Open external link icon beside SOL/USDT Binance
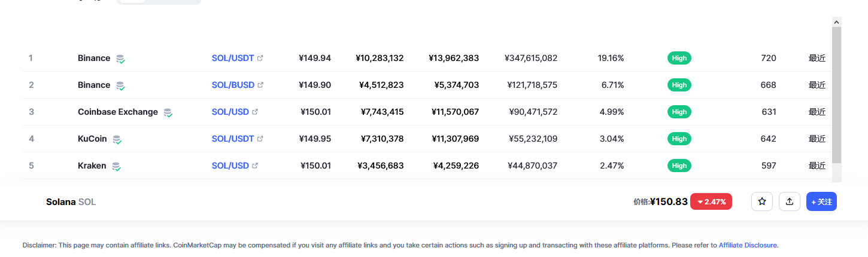 [260, 58]
